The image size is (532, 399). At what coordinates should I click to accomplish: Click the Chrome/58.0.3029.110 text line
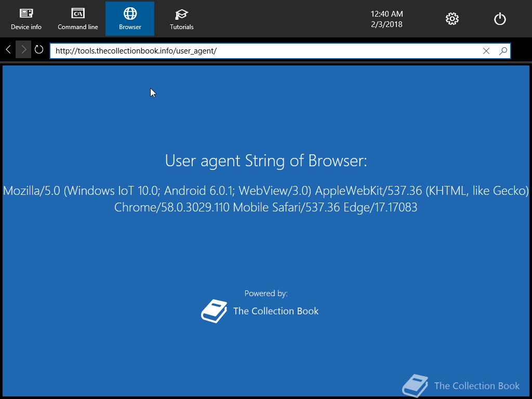coord(266,207)
